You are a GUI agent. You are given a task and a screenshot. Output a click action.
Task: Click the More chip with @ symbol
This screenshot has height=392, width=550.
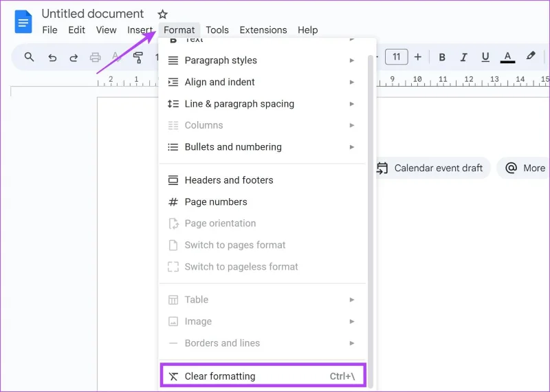pyautogui.click(x=525, y=168)
